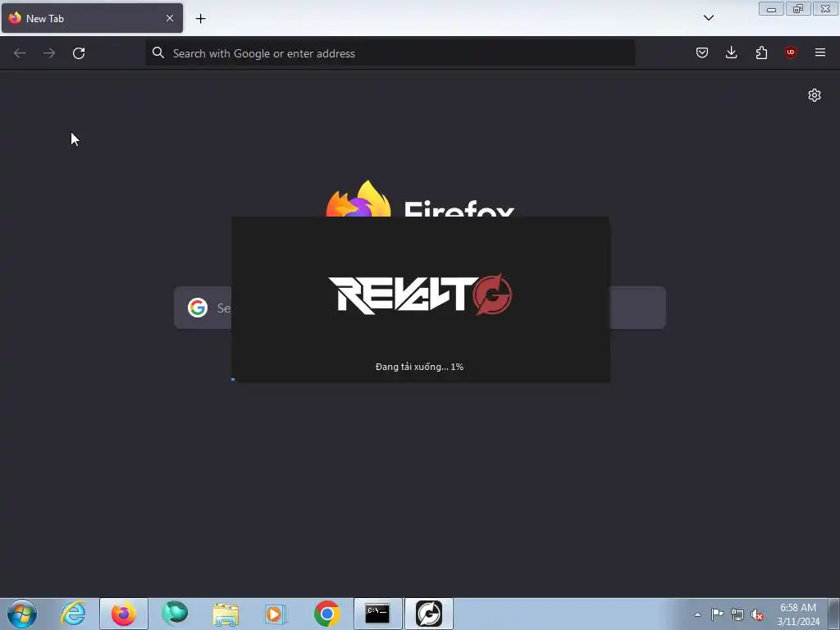Show hidden system tray icons
This screenshot has height=630, width=840.
(x=697, y=614)
